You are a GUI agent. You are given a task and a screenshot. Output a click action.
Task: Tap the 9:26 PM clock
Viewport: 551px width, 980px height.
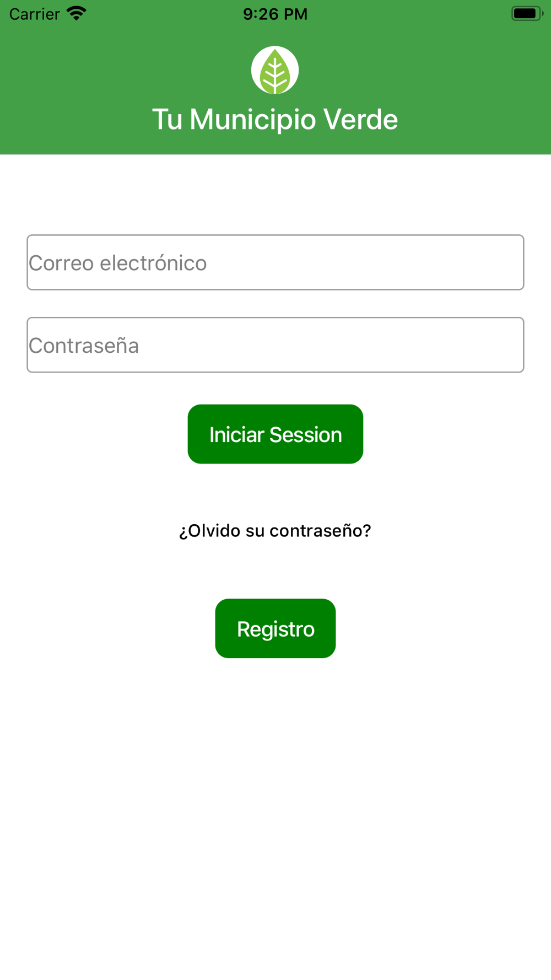[x=275, y=14]
